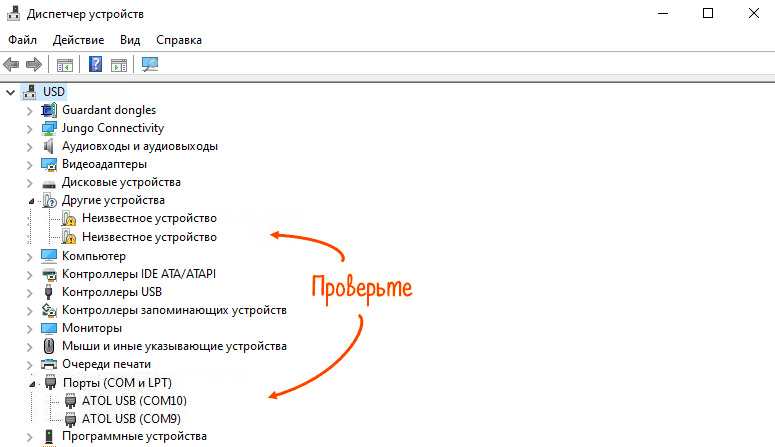Click the ATOL USB (COM9) port icon
This screenshot has width=775, height=447.
click(70, 419)
